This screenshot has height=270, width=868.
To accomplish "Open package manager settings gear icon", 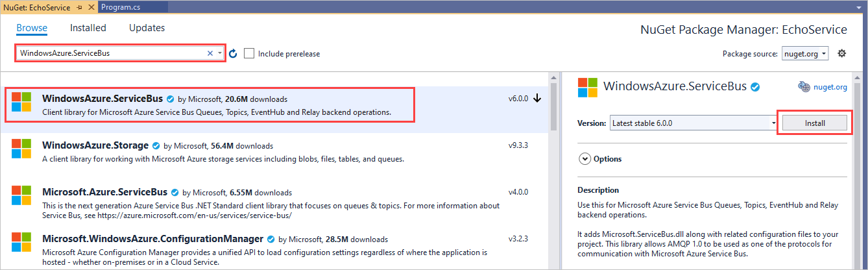I will click(x=842, y=53).
